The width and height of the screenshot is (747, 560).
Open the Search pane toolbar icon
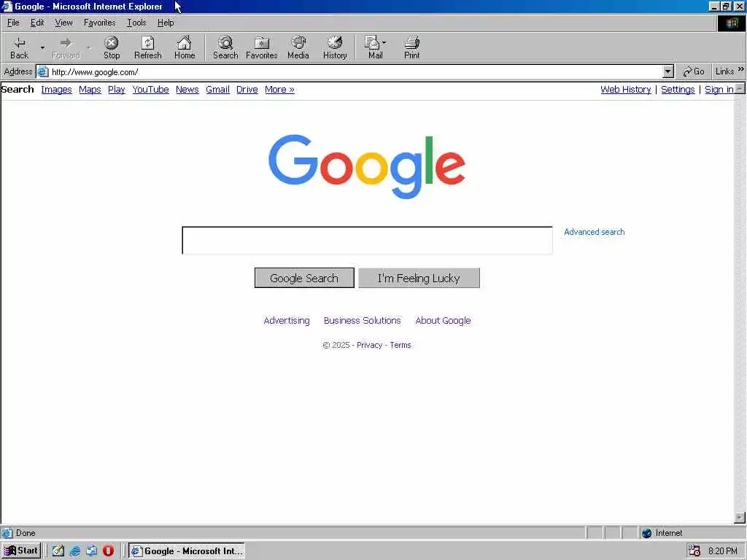(x=225, y=47)
